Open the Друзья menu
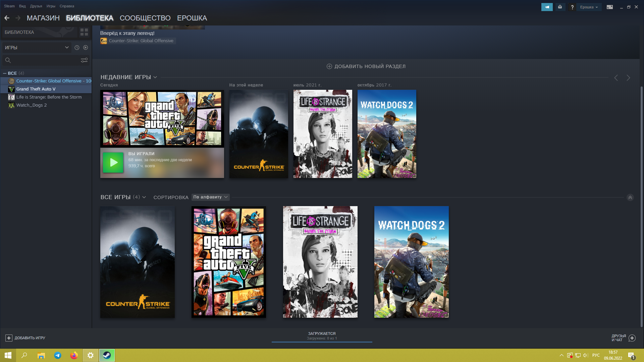644x362 pixels. click(x=36, y=6)
